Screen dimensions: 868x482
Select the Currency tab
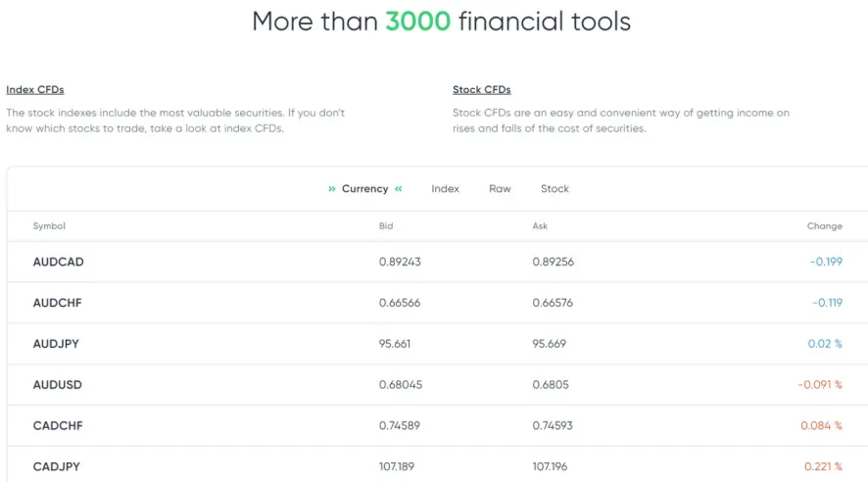coord(364,189)
